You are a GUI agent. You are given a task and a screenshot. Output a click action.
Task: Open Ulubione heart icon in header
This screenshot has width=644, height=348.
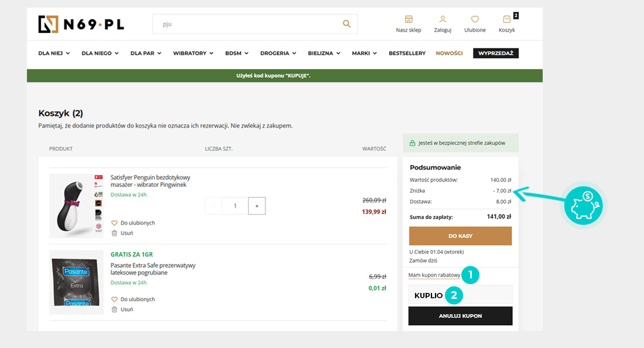[475, 19]
